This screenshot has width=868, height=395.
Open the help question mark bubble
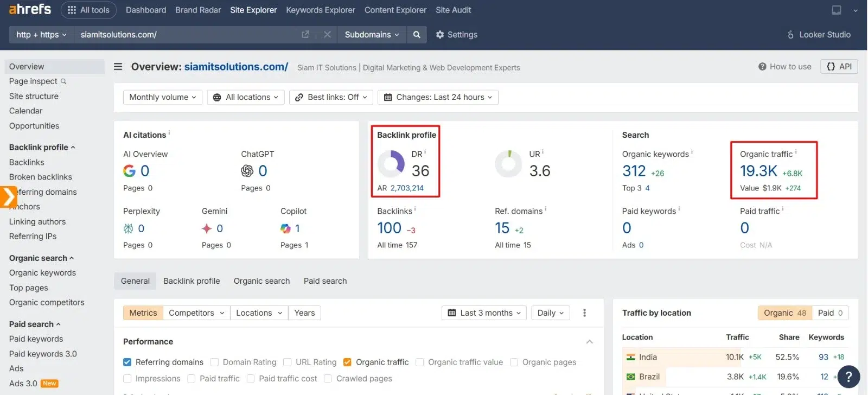point(848,377)
